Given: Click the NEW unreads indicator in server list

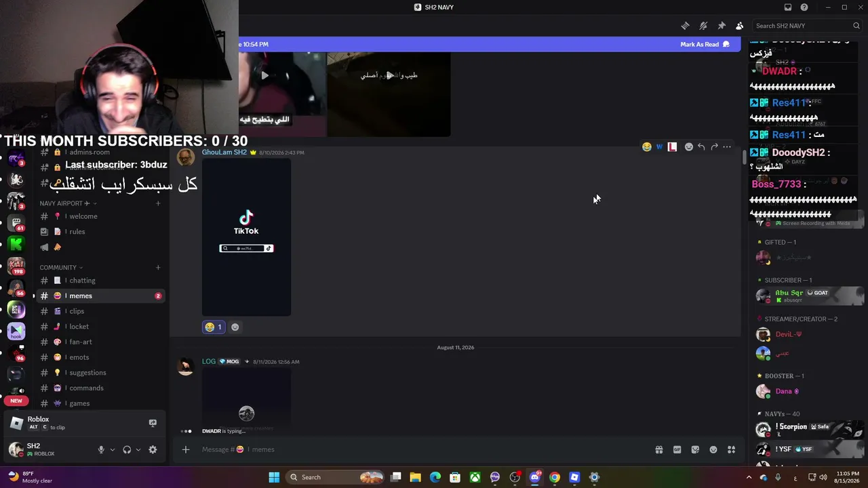Looking at the screenshot, I should click(16, 401).
